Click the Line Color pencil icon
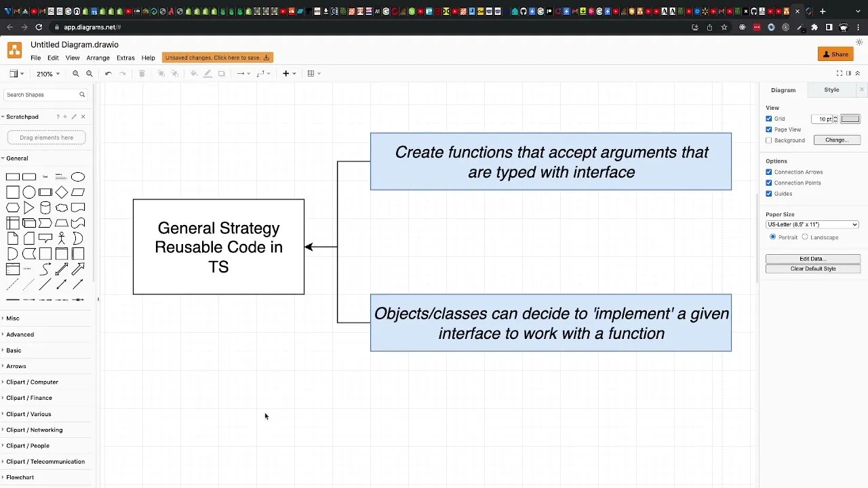 pos(208,74)
